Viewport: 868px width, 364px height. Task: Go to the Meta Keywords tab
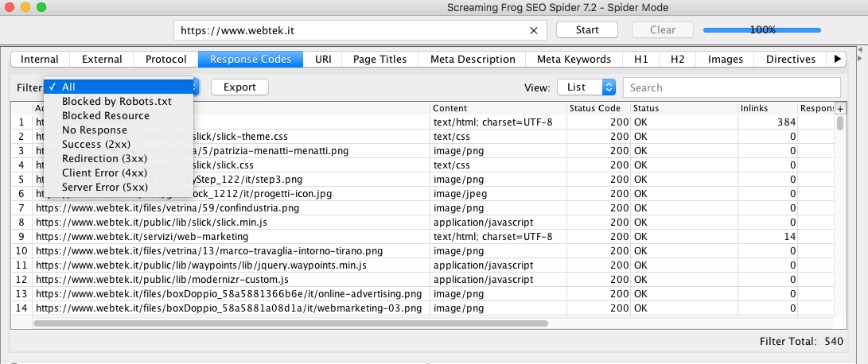574,59
